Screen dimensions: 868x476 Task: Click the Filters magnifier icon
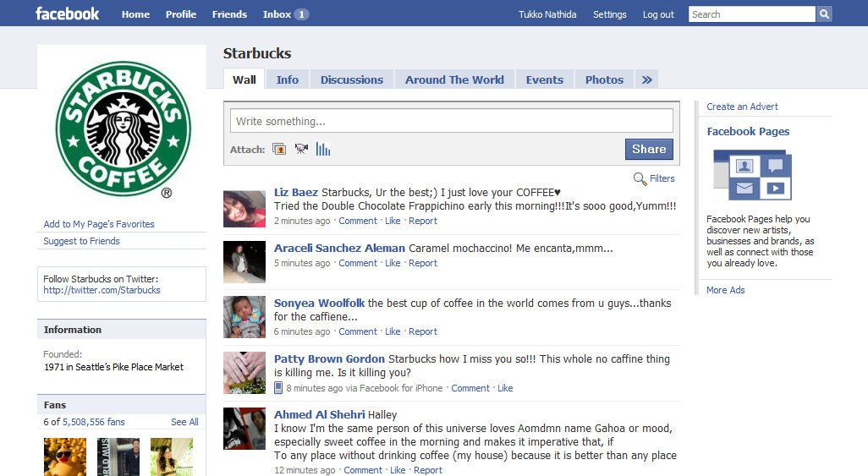click(640, 178)
